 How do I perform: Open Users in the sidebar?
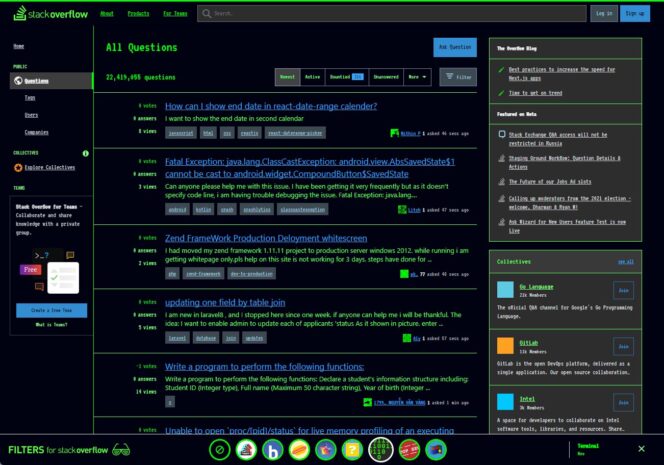tap(31, 115)
